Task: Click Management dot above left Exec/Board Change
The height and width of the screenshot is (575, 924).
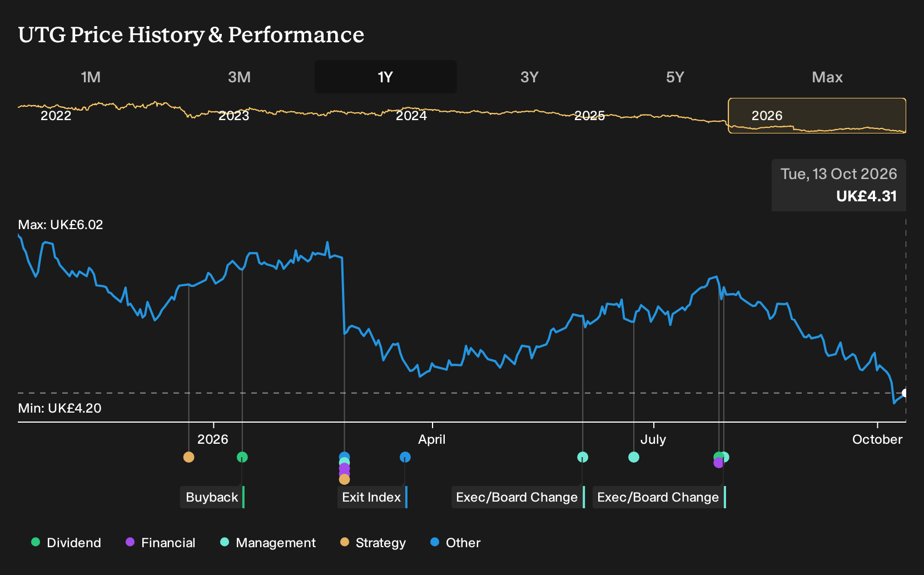Action: [x=582, y=457]
